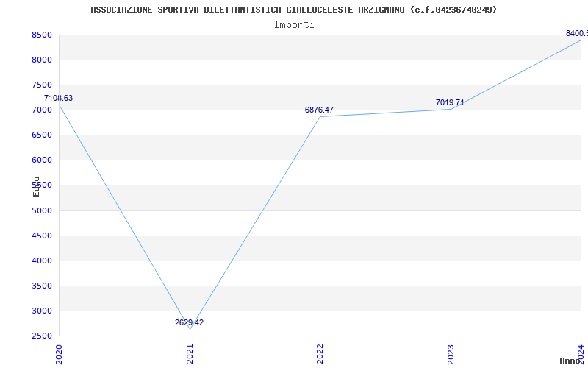Click the 'Anno' x-axis title

tap(570, 361)
